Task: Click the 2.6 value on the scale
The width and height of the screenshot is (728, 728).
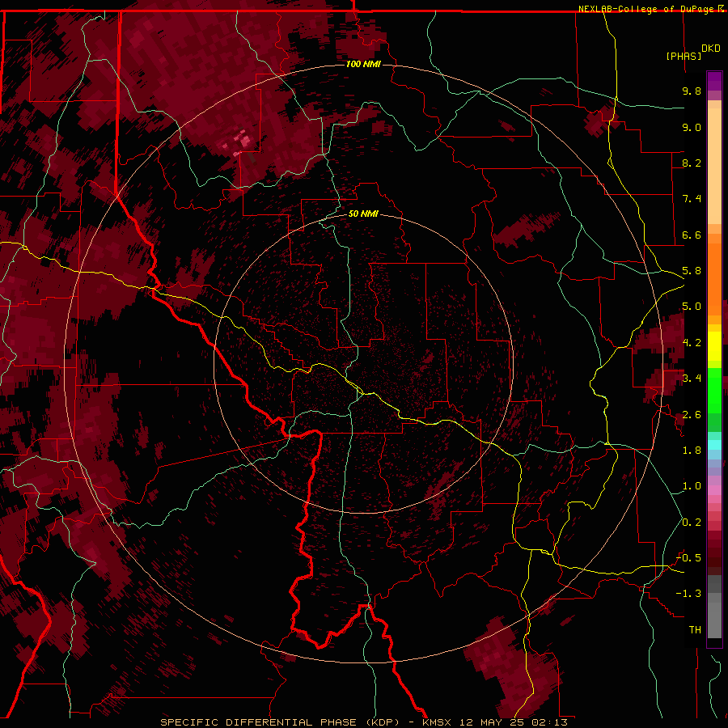Action: click(x=692, y=415)
